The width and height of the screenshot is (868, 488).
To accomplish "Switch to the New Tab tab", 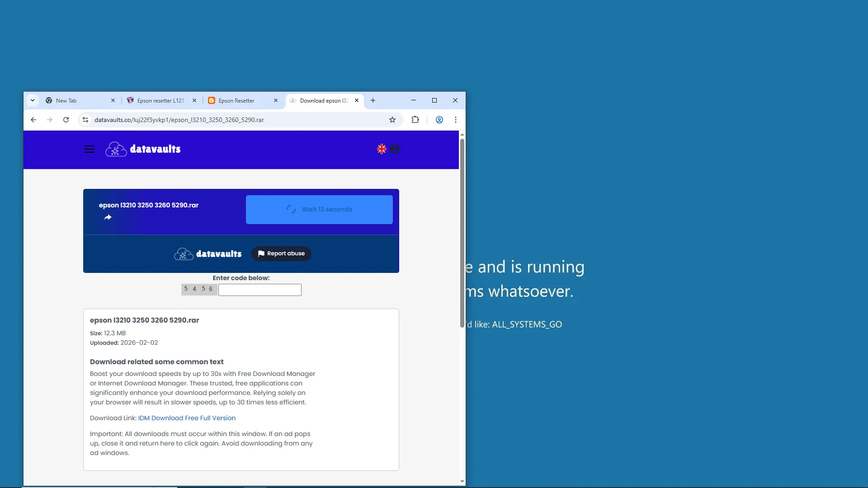I will [x=80, y=100].
